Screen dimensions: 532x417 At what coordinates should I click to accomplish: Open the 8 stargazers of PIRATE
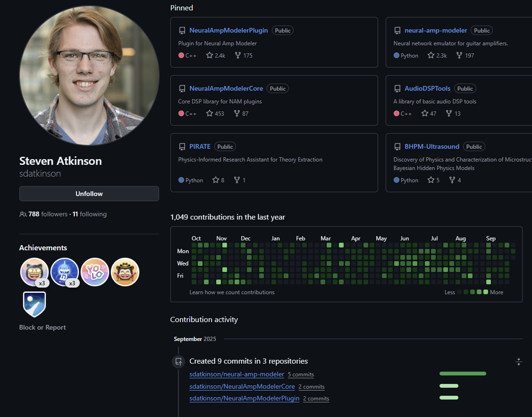(x=218, y=180)
